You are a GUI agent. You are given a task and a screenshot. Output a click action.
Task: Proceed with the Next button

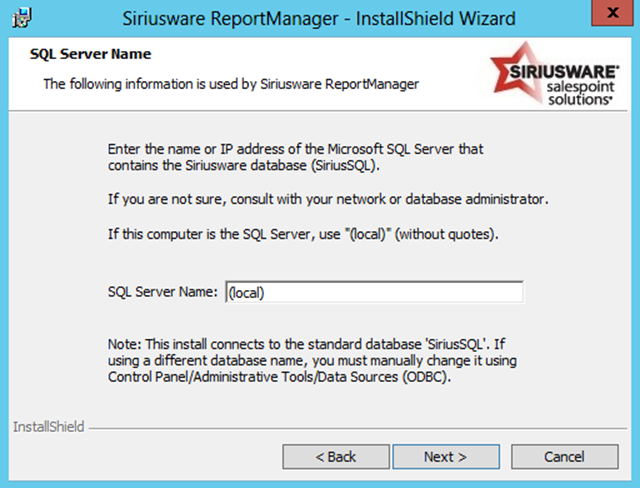pyautogui.click(x=445, y=457)
